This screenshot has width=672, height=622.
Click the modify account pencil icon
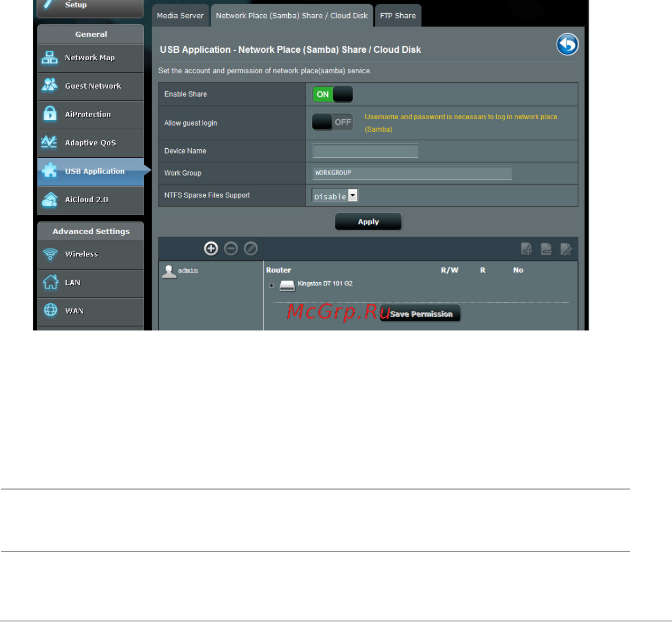click(x=251, y=248)
